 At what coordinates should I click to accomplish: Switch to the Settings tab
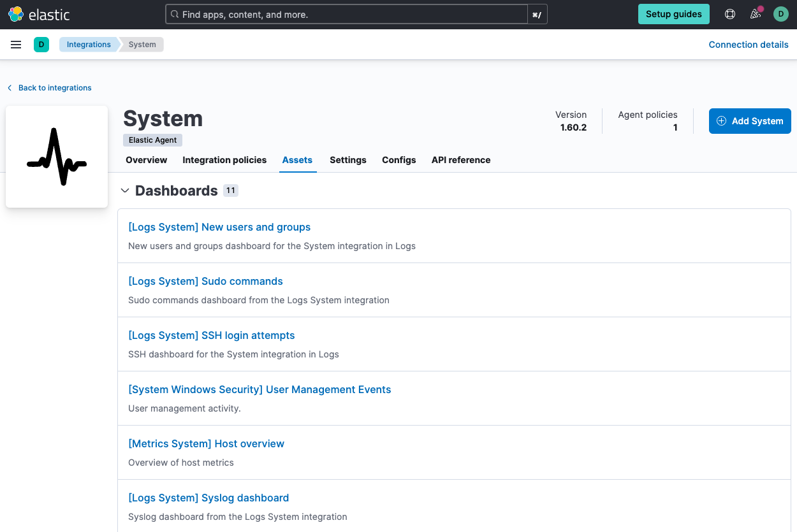[347, 160]
